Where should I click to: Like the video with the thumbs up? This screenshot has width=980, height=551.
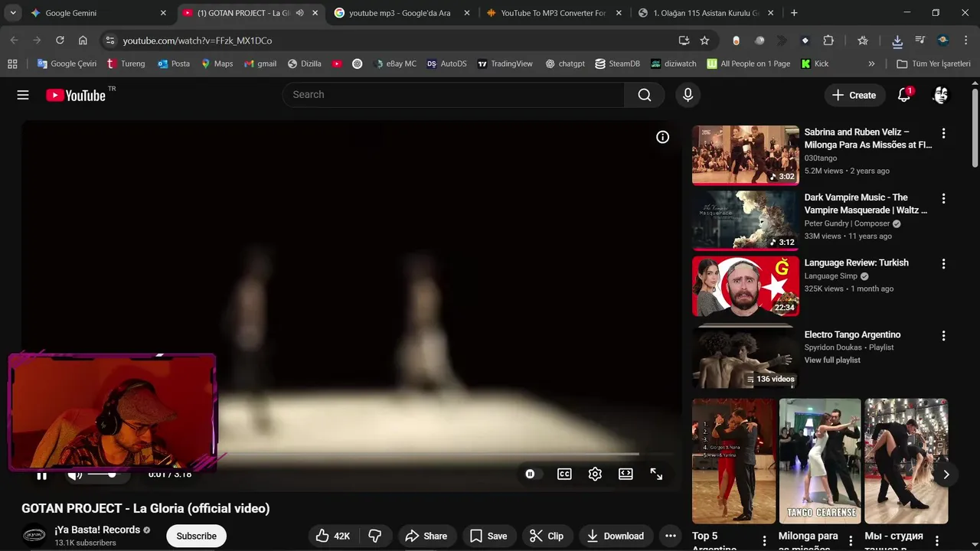pos(333,536)
